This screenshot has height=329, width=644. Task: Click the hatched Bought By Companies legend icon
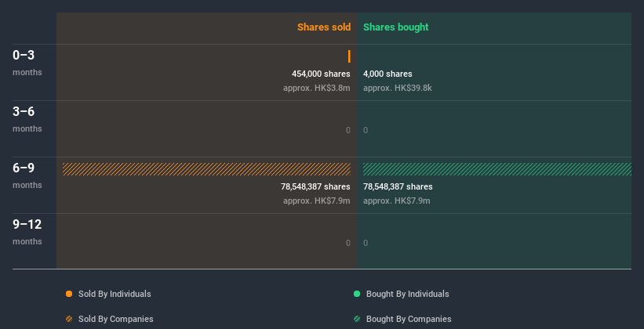click(357, 319)
